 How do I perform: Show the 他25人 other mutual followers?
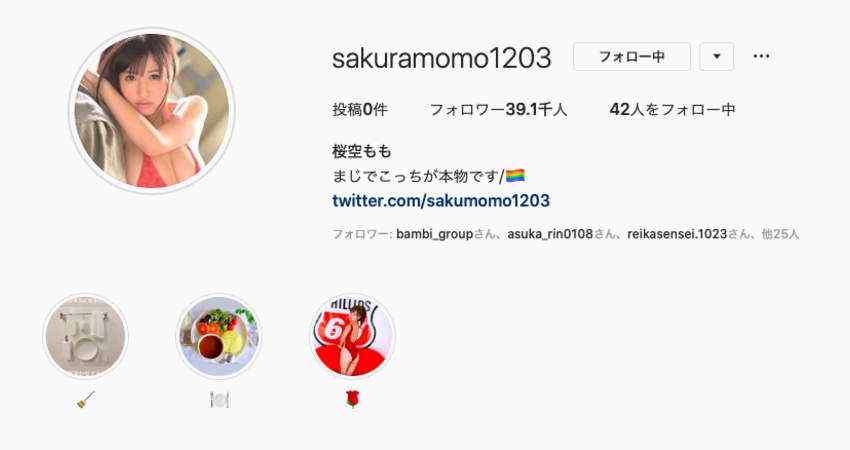pyautogui.click(x=780, y=234)
